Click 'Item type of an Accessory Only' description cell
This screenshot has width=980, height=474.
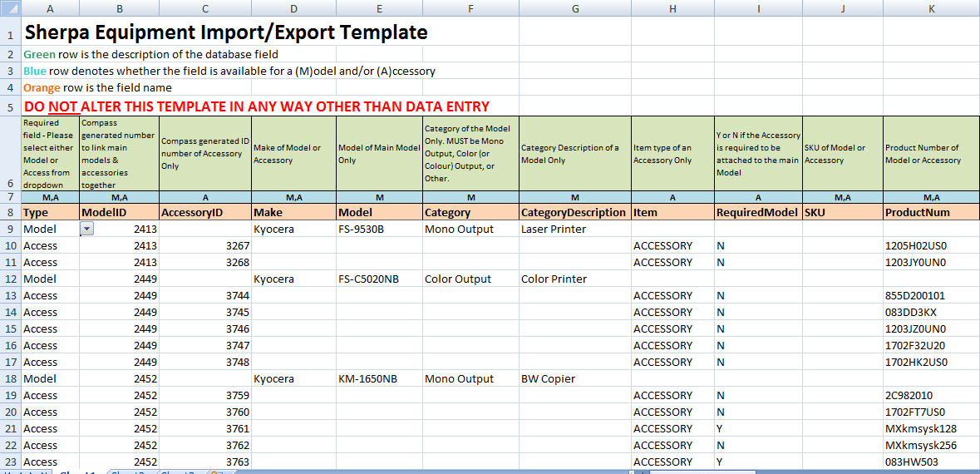[672, 153]
